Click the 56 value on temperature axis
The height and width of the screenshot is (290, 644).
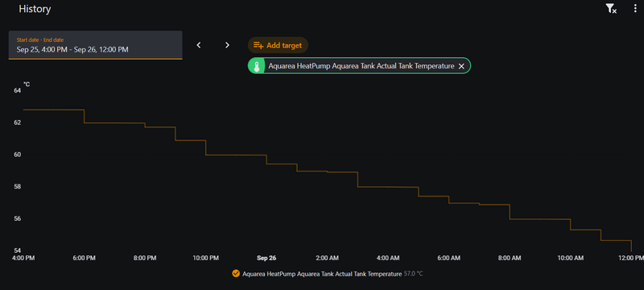click(17, 218)
